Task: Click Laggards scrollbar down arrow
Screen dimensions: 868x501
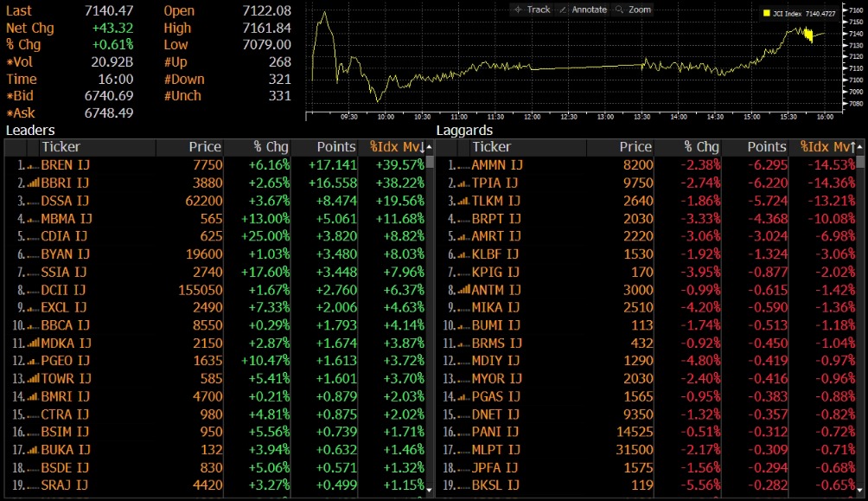Action: 859,490
